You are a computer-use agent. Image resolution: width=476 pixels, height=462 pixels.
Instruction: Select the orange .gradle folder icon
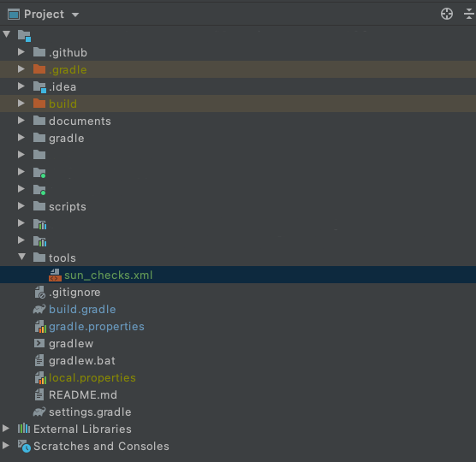click(39, 69)
